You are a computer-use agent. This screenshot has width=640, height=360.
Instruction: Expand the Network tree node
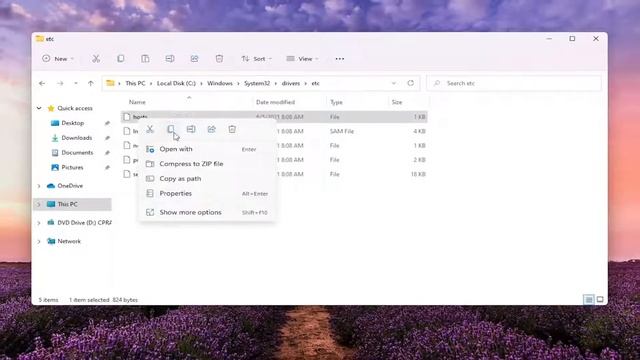pos(39,241)
